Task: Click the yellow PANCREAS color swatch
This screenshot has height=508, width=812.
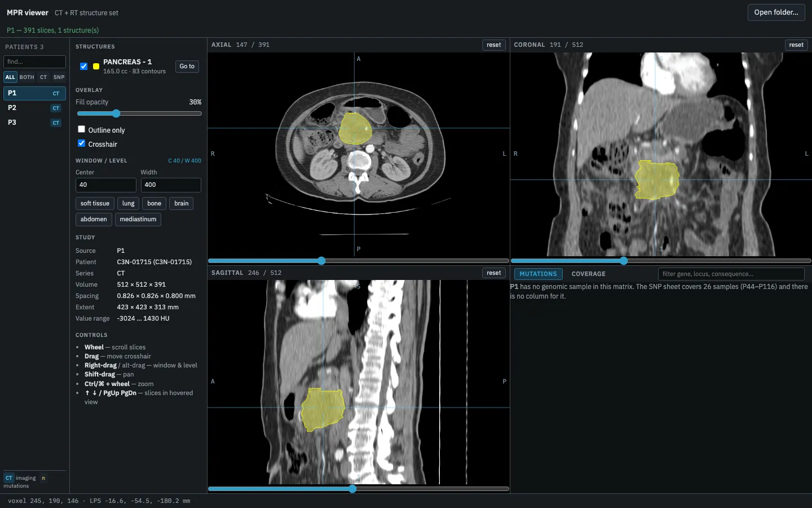Action: pyautogui.click(x=96, y=67)
